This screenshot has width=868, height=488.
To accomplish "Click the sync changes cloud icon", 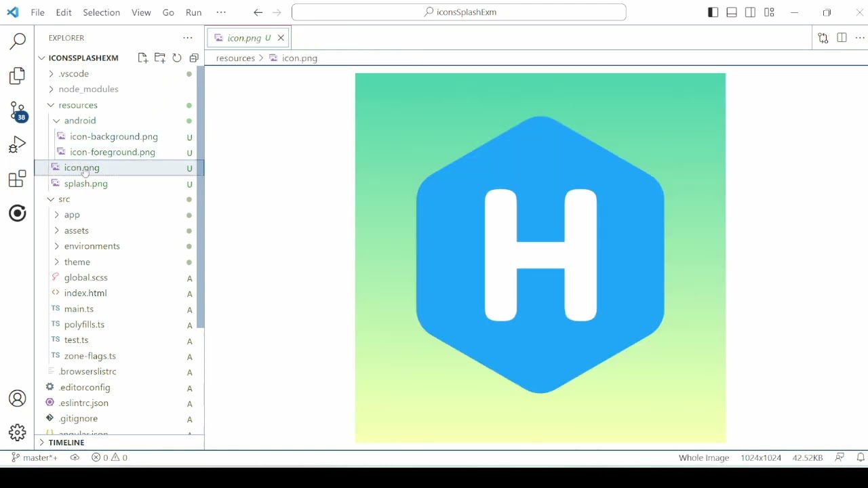I will point(75,457).
